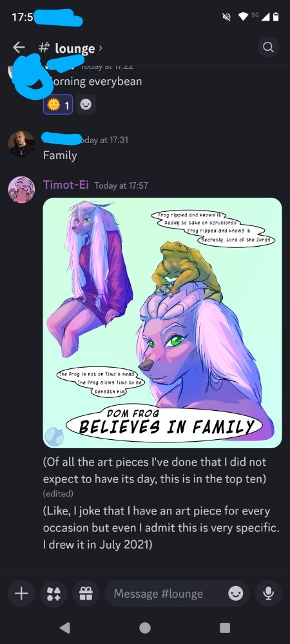Tap the Android recents square button
Viewport: 290px width, 644px height.
click(225, 627)
